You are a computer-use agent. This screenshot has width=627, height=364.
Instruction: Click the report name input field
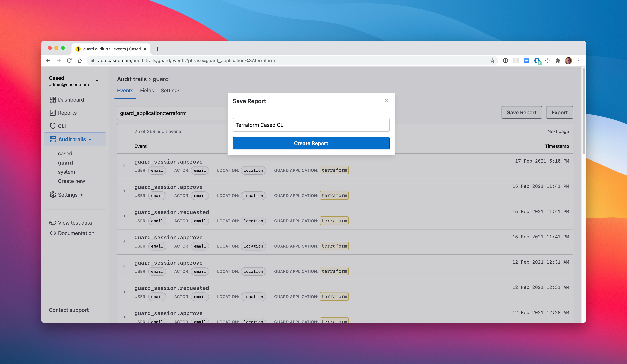(311, 125)
